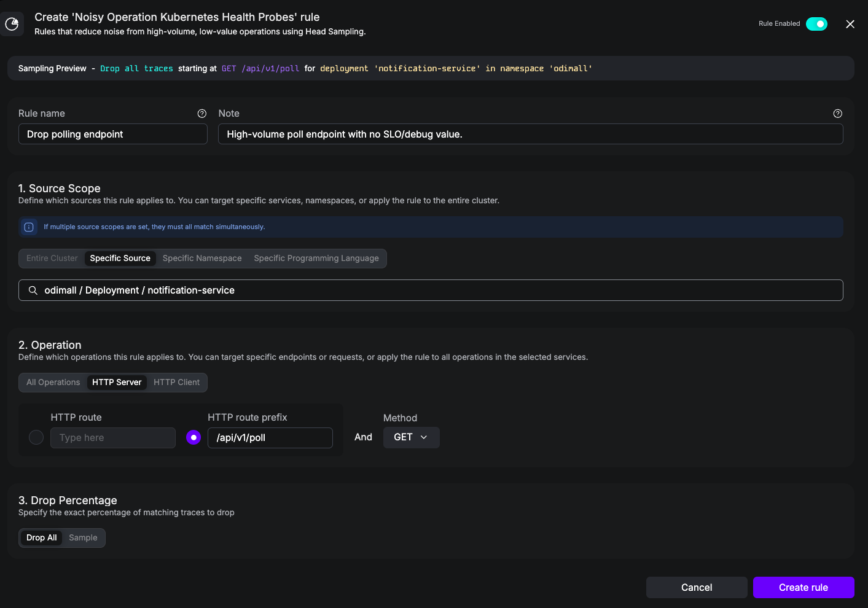Open the Method GET dropdown

(412, 437)
